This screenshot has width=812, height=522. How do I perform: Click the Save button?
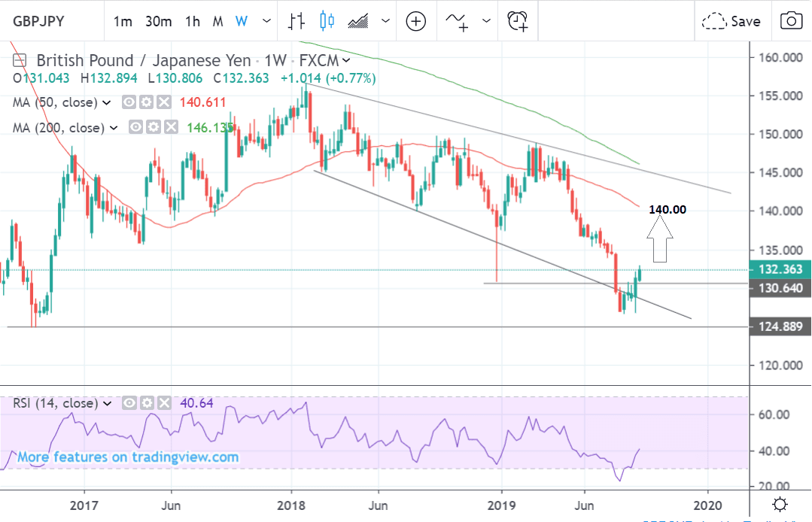point(731,21)
